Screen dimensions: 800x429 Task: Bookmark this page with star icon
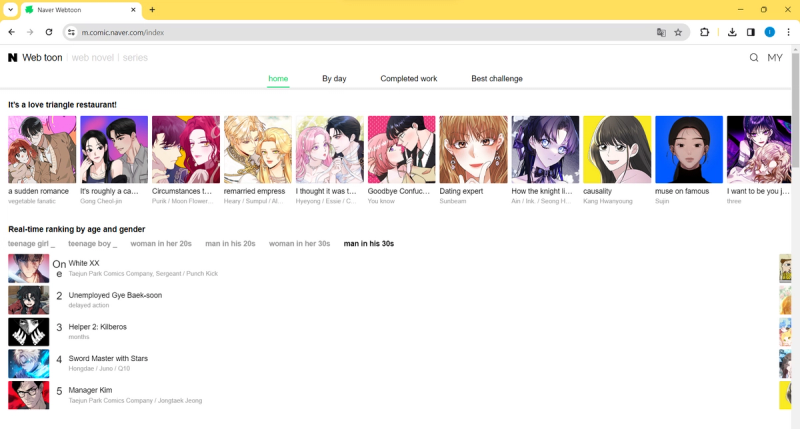pyautogui.click(x=678, y=32)
